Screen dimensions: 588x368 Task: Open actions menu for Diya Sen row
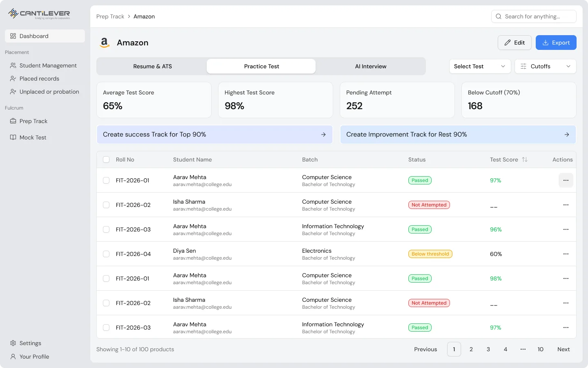[566, 254]
